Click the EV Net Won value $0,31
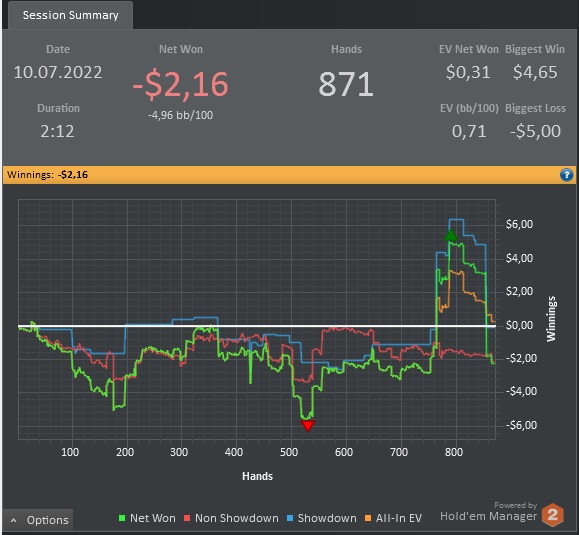This screenshot has height=535, width=579. (x=468, y=72)
